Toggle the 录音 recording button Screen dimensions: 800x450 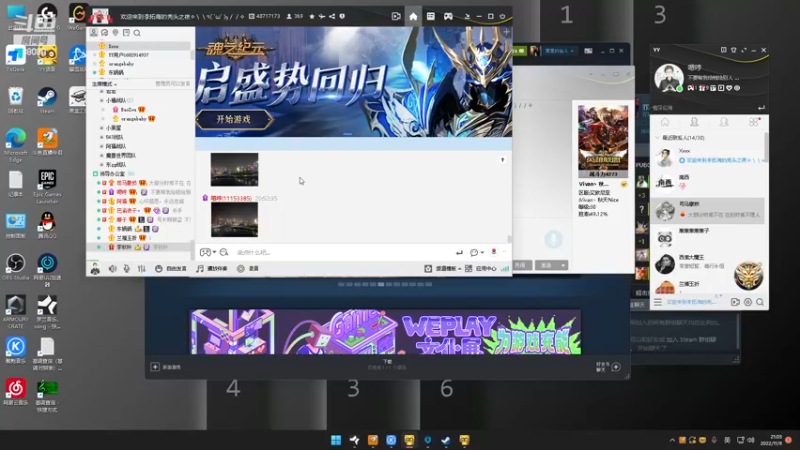click(248, 268)
